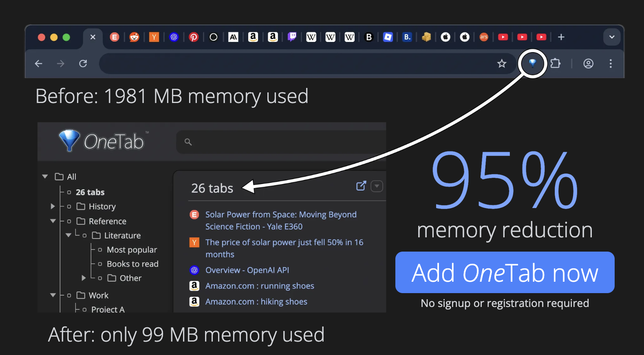Click the 'Add OneTab now' button
The image size is (644, 355).
point(505,272)
